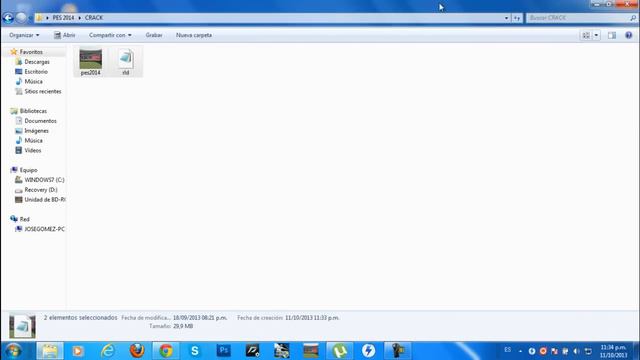This screenshot has width=640, height=360.
Task: Toggle the preview pane icon
Action: (612, 36)
